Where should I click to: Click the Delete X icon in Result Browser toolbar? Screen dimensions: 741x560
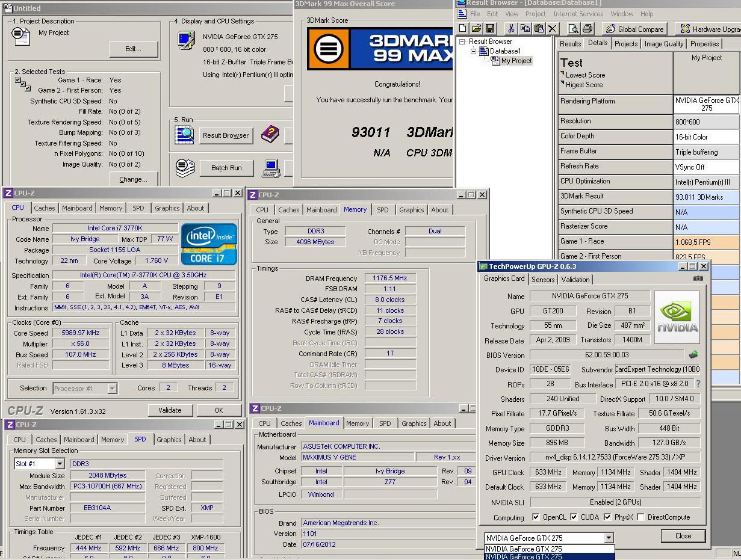point(553,28)
